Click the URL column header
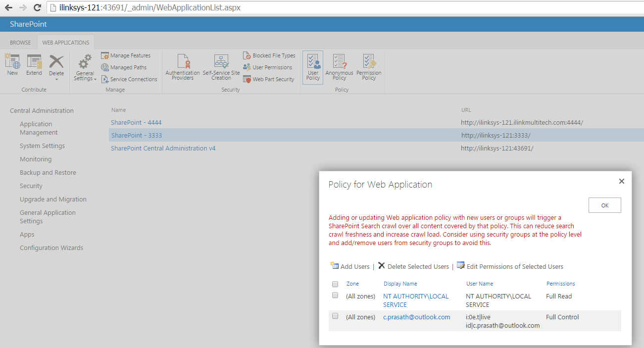 pyautogui.click(x=466, y=110)
